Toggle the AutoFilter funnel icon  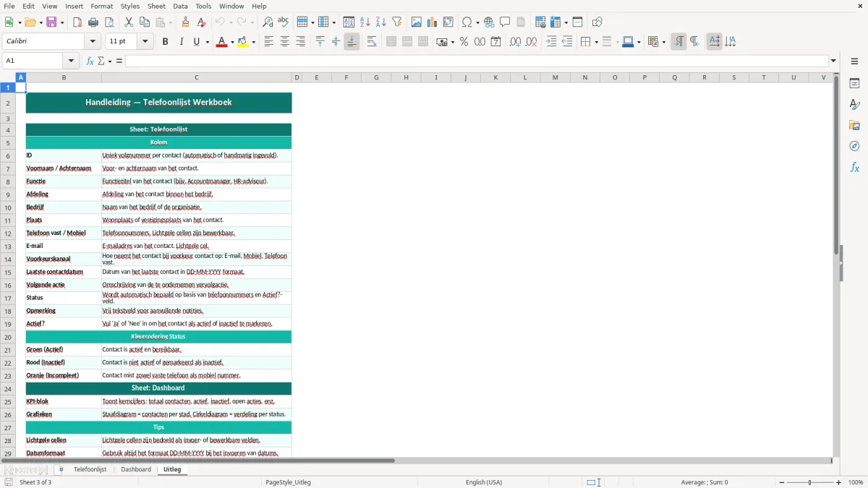click(397, 22)
